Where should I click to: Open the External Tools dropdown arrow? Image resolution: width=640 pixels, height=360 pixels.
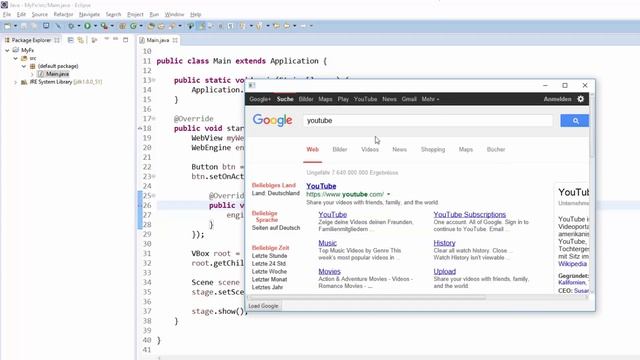[112, 26]
